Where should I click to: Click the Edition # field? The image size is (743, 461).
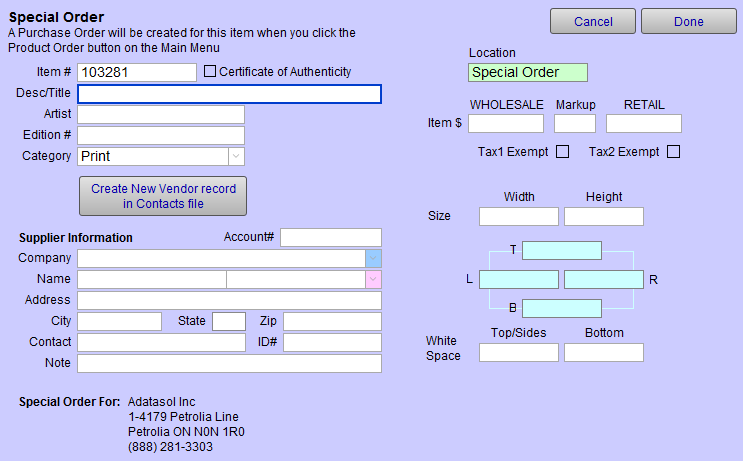coord(161,135)
